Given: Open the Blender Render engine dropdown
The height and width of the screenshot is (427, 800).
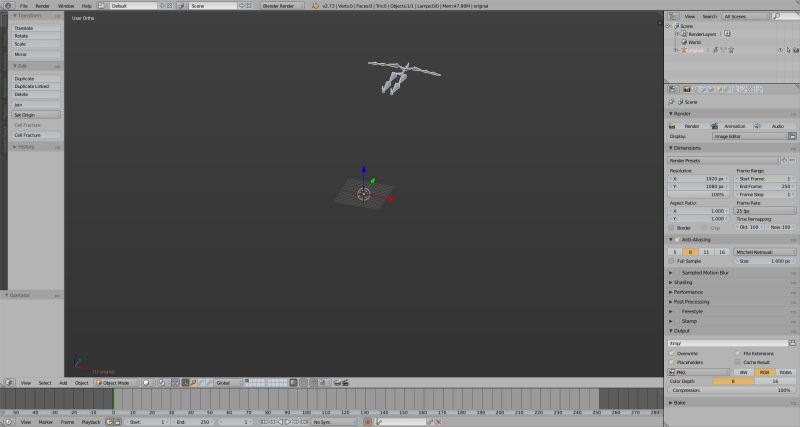Looking at the screenshot, I should pos(282,6).
